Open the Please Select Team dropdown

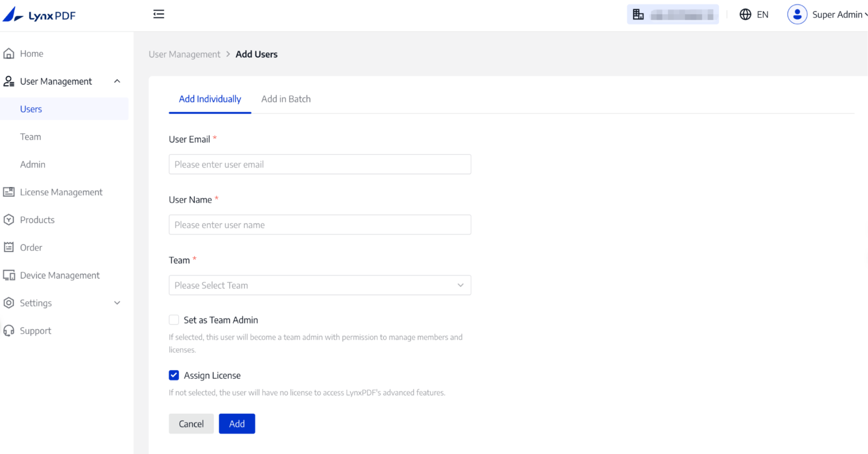click(320, 285)
